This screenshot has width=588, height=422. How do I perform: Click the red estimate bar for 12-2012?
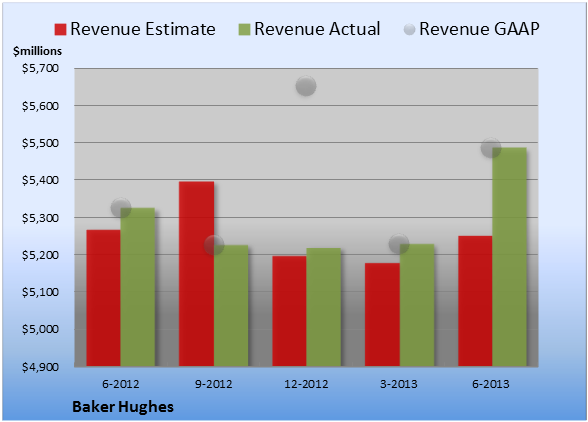point(290,311)
